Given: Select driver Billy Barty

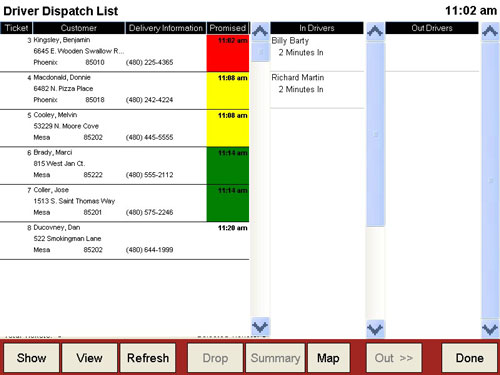Looking at the screenshot, I should click(317, 53).
